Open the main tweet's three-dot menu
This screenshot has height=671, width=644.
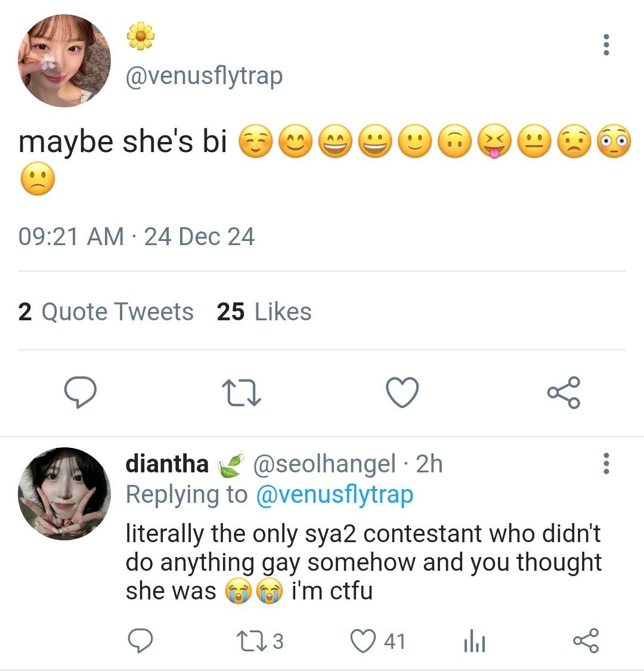pos(606,45)
